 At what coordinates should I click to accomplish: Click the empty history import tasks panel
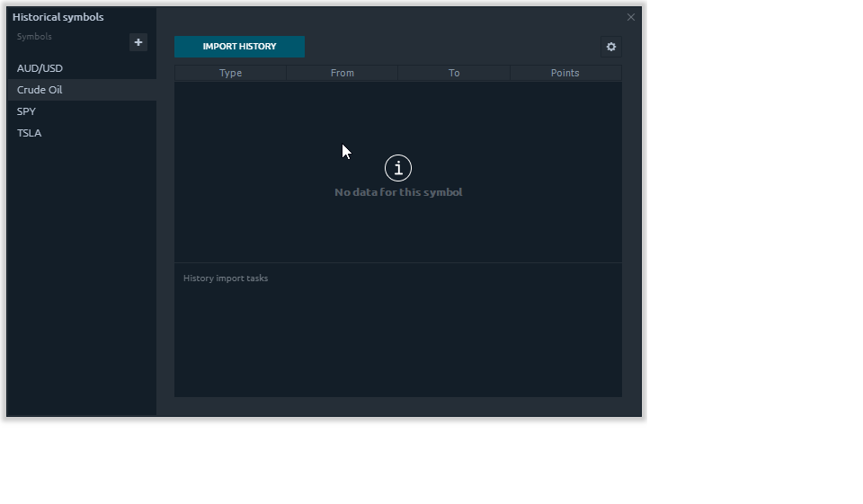(397, 341)
